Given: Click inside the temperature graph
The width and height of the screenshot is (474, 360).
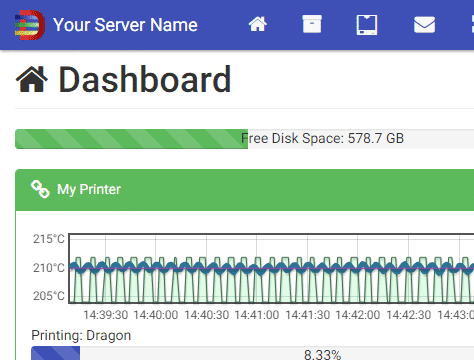Looking at the screenshot, I should pyautogui.click(x=271, y=269).
